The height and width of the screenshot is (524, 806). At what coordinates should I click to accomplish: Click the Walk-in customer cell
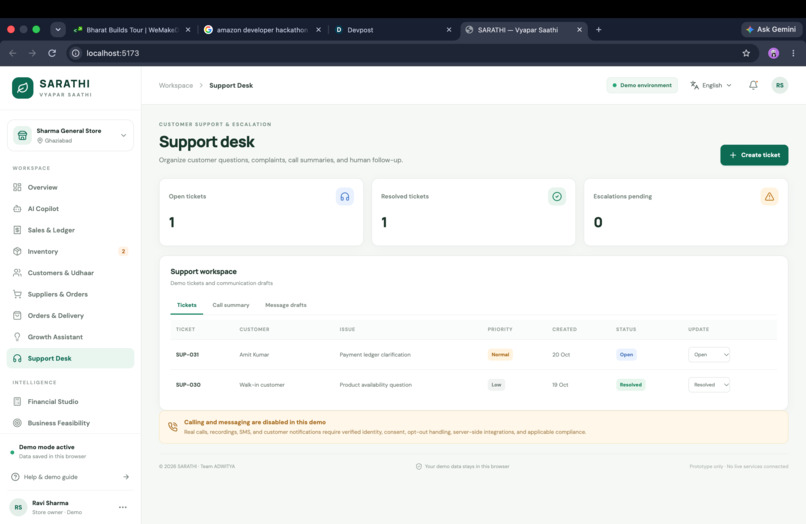[262, 385]
